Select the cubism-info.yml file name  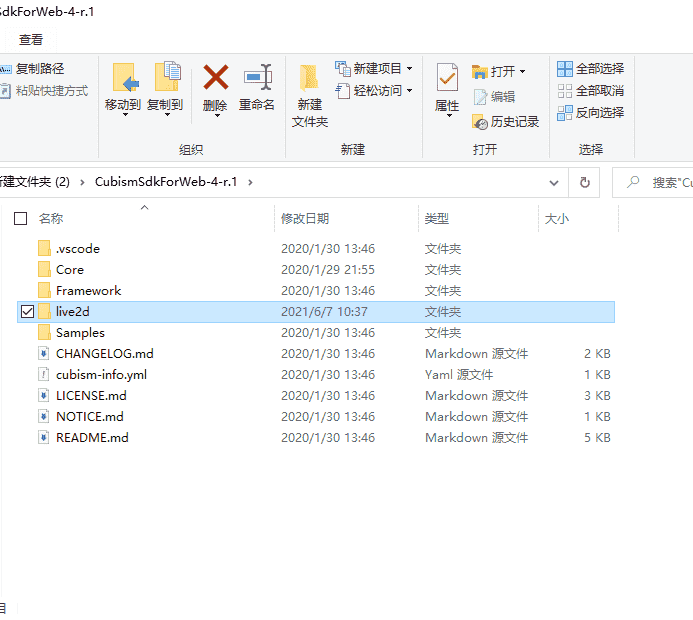[x=101, y=374]
